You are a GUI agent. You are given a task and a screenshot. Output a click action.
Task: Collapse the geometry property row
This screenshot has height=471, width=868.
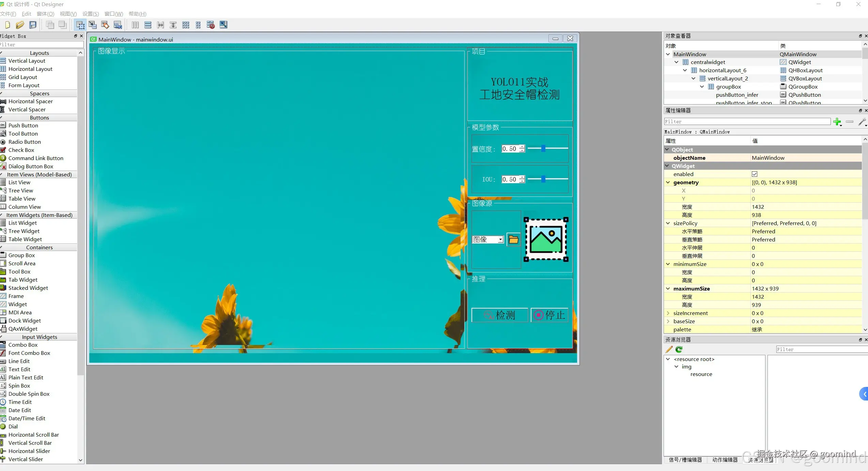point(668,183)
